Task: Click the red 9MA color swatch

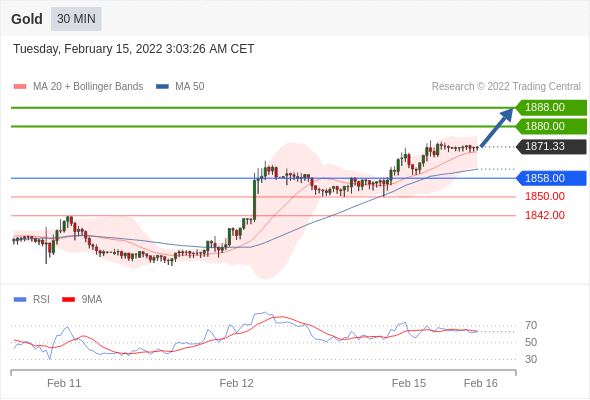Action: 68,300
